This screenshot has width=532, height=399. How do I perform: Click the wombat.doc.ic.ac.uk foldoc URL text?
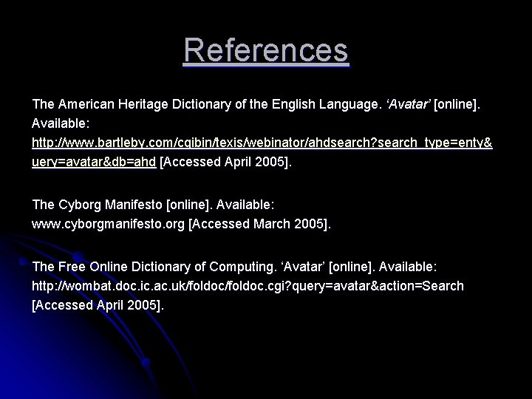click(x=248, y=286)
